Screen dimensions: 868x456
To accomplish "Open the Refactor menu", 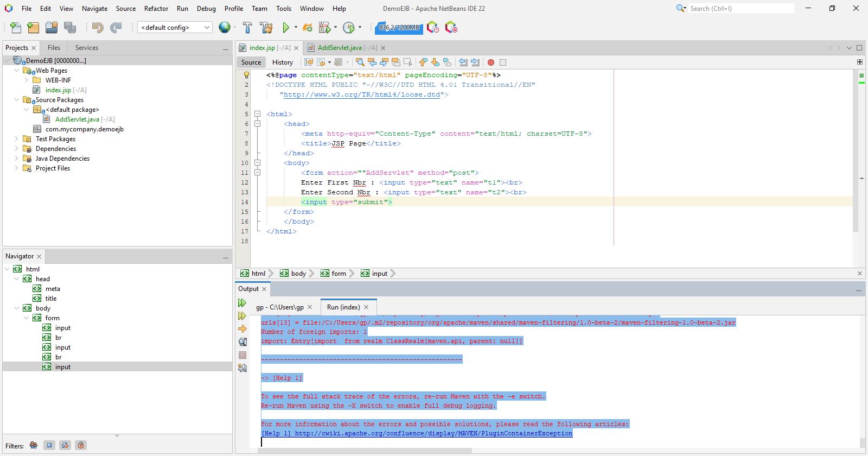I will click(156, 9).
